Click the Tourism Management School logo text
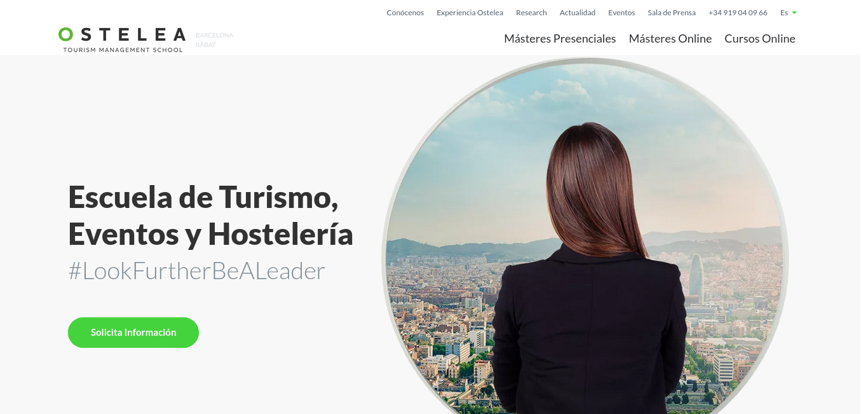The image size is (868, 414). pyautogui.click(x=123, y=50)
